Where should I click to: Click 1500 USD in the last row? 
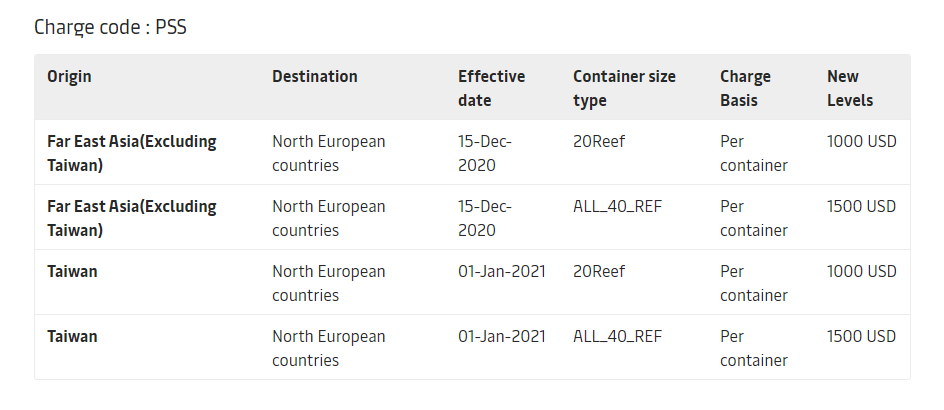(861, 336)
